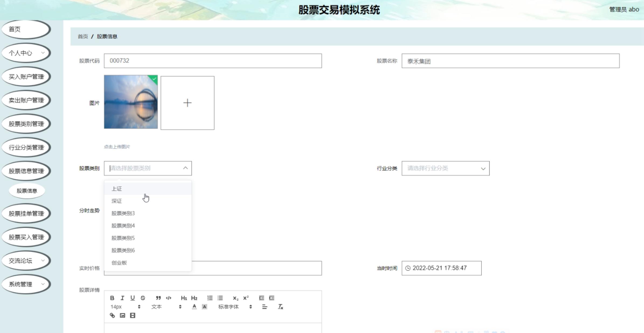Viewport: 644px width, 333px height.
Task: Click the bridge image thumbnail
Action: pyautogui.click(x=131, y=103)
